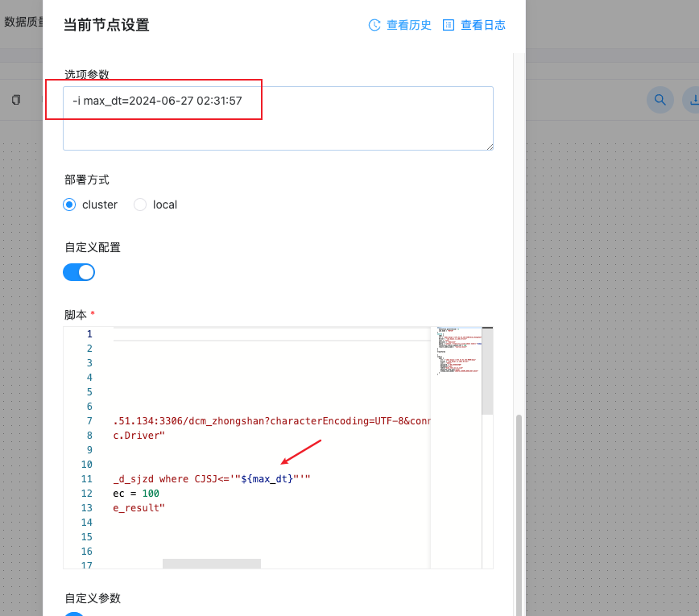Select the local deployment option
The width and height of the screenshot is (699, 616).
pyautogui.click(x=140, y=205)
